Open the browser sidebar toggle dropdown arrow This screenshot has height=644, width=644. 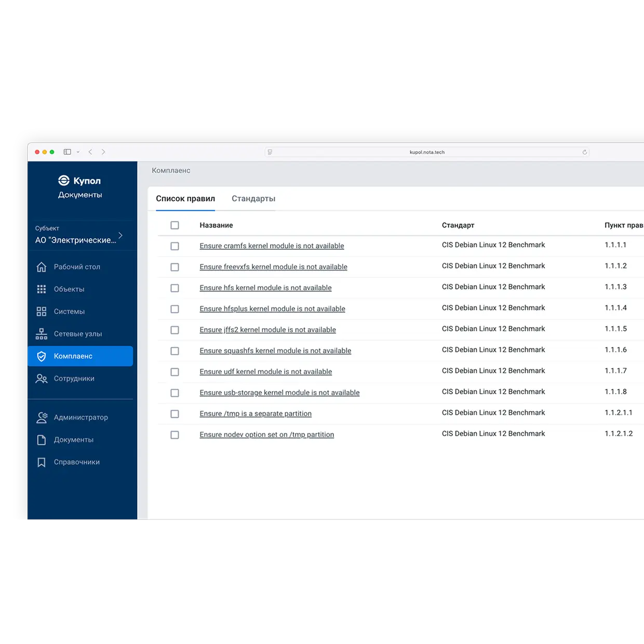click(78, 152)
